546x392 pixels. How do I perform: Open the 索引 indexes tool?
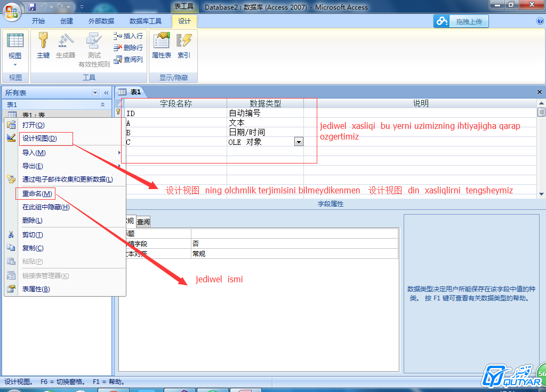(184, 46)
